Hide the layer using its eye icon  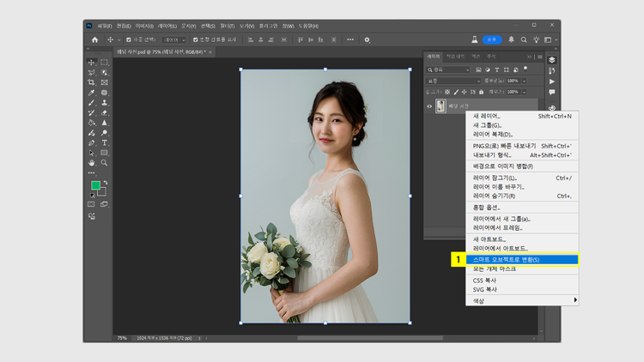pos(430,106)
